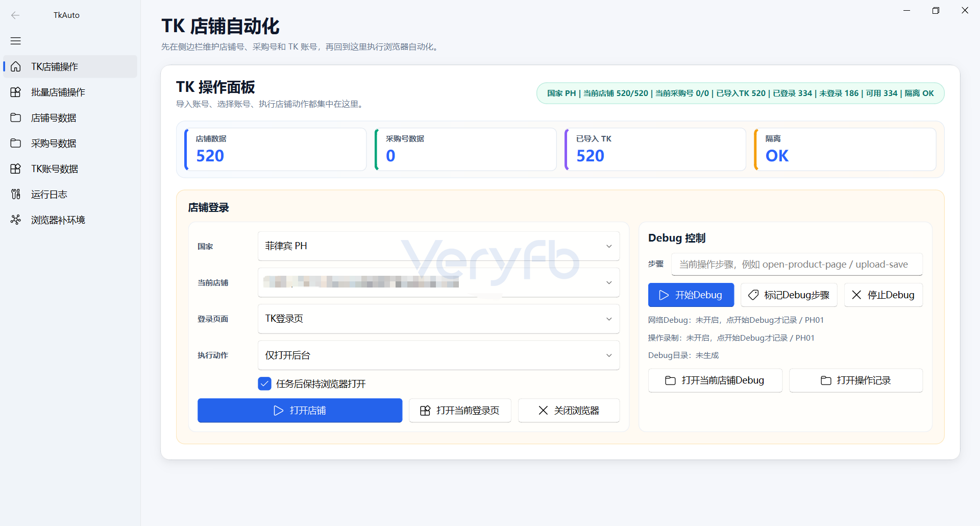The width and height of the screenshot is (980, 526).
Task: Click 打开当前店铺Debug button
Action: 715,380
